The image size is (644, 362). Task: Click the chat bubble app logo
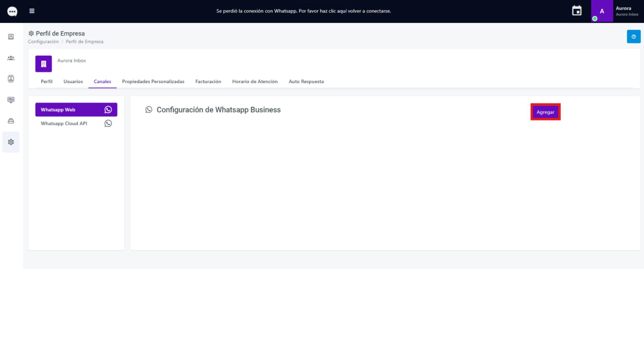[12, 11]
